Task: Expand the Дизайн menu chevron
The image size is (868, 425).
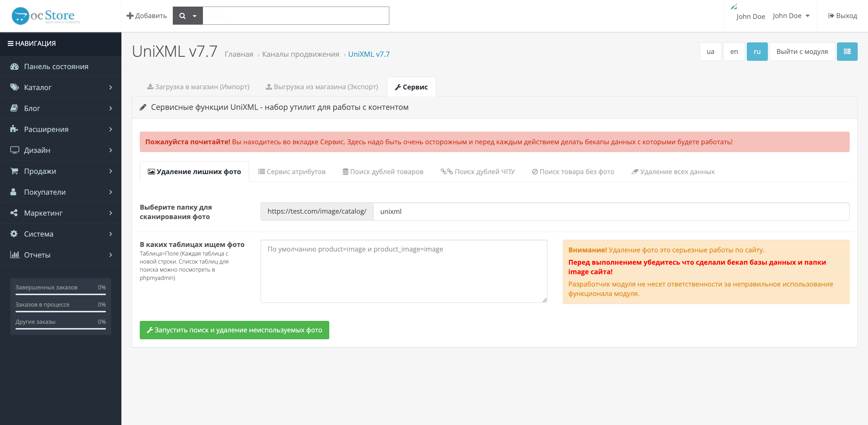Action: point(111,150)
